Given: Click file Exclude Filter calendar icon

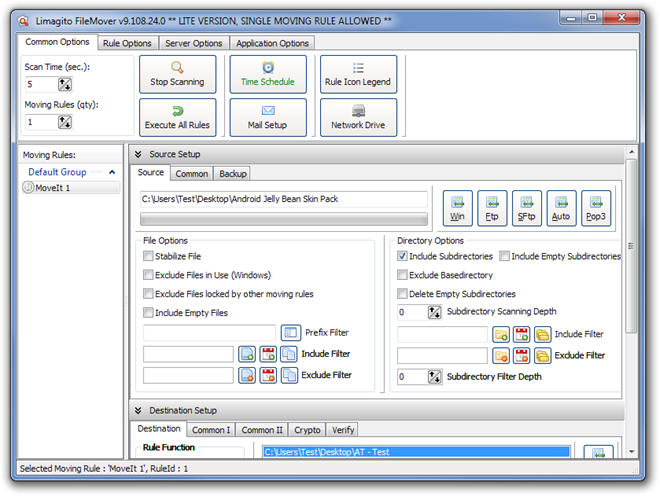Looking at the screenshot, I should [268, 375].
